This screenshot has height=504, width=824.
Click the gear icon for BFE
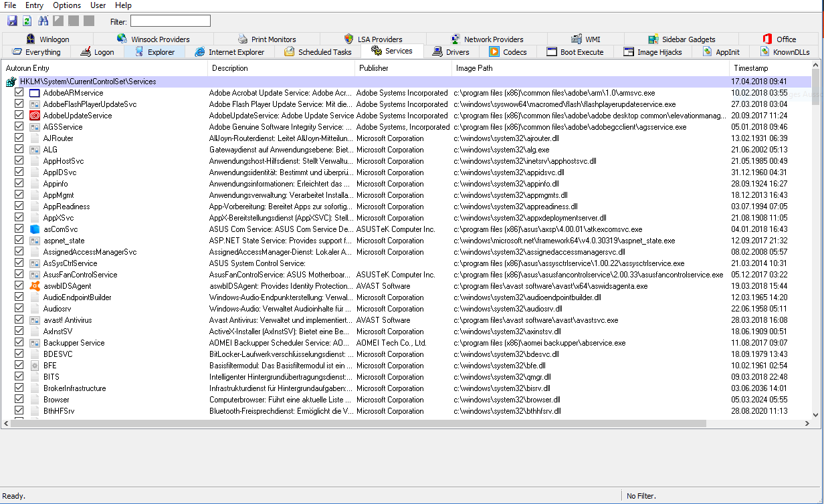tap(35, 366)
